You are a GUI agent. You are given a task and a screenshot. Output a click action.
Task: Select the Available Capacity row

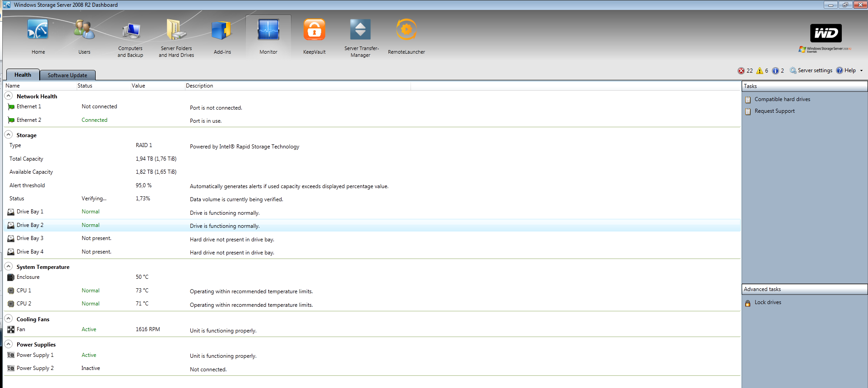(372, 172)
